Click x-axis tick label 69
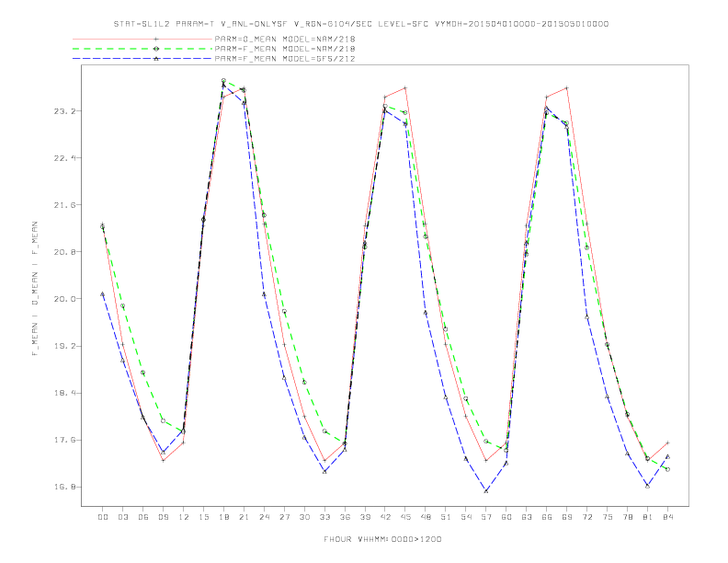The image size is (728, 563). [x=567, y=517]
